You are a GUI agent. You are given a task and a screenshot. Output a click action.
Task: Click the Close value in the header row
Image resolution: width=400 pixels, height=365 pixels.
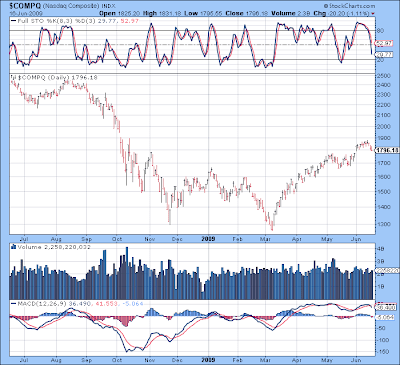pyautogui.click(x=247, y=13)
